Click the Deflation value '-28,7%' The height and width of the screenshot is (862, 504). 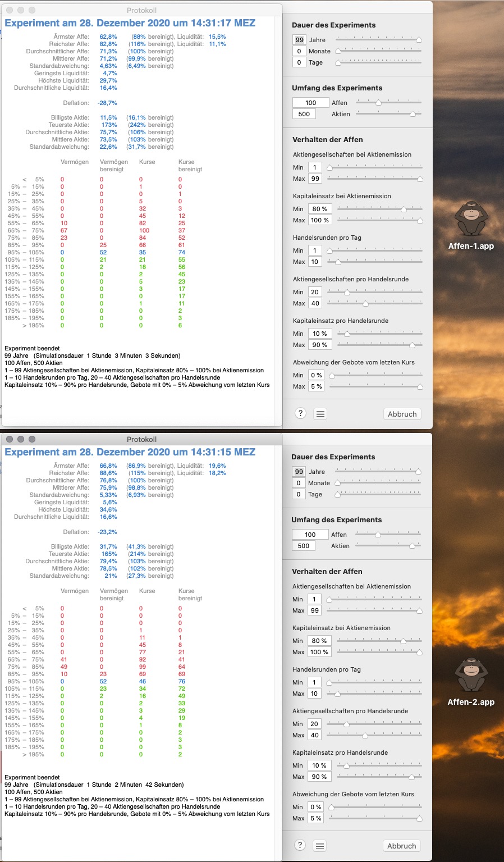[107, 103]
